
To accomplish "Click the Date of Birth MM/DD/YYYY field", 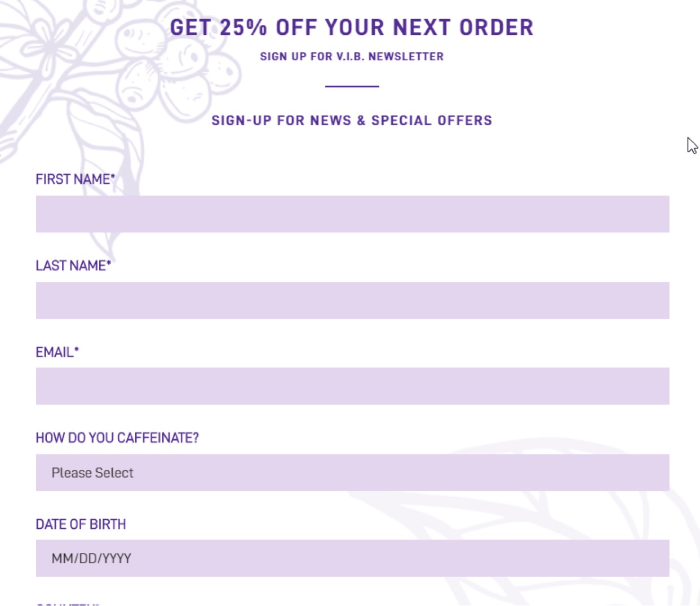I will (x=352, y=559).
